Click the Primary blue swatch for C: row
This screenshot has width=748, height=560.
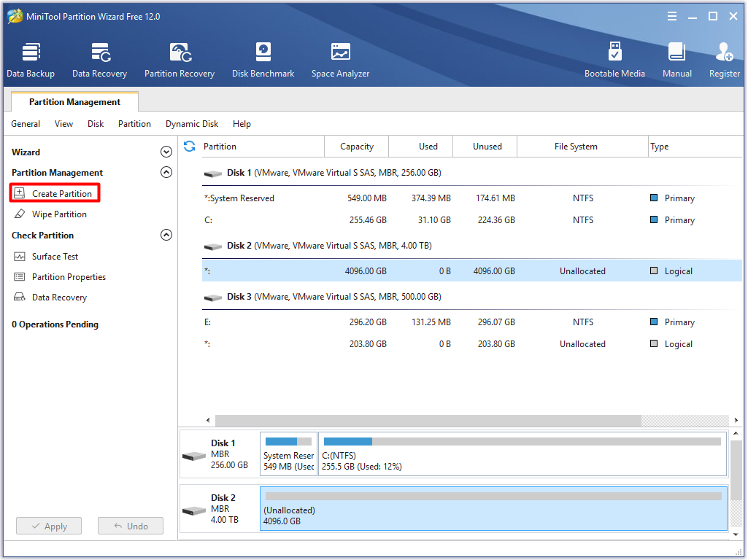point(654,219)
